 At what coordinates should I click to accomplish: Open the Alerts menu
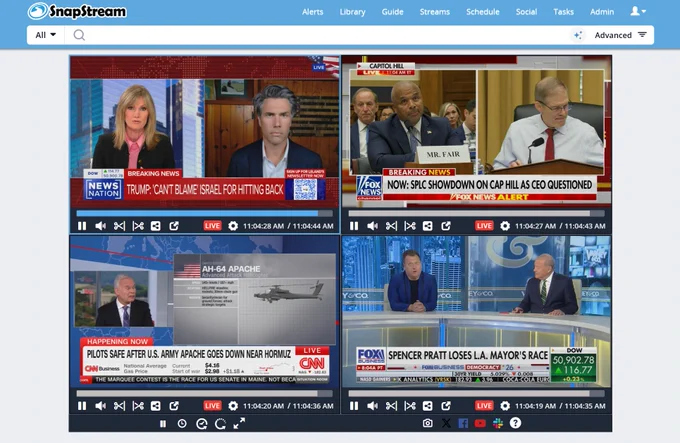(313, 12)
